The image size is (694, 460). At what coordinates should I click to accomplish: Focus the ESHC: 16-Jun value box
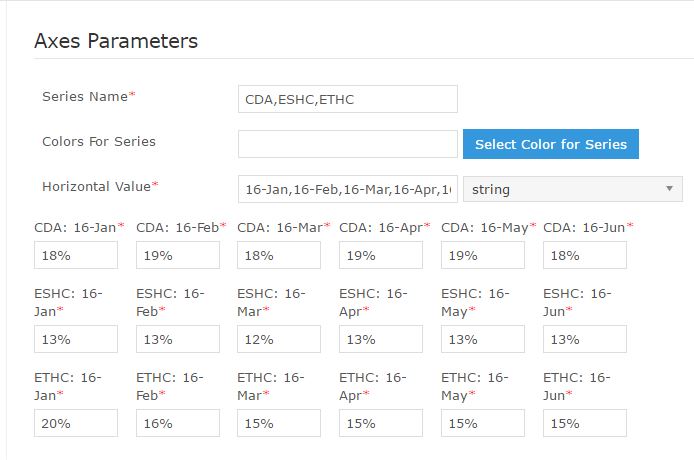click(585, 339)
